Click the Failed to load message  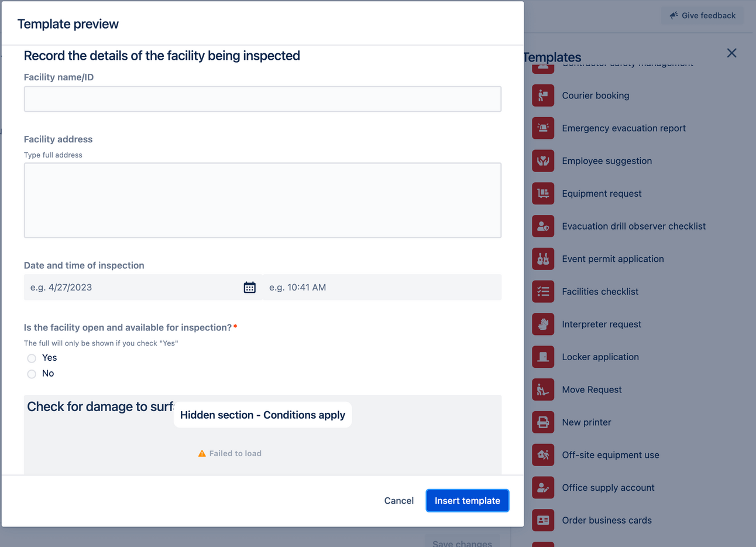[235, 453]
